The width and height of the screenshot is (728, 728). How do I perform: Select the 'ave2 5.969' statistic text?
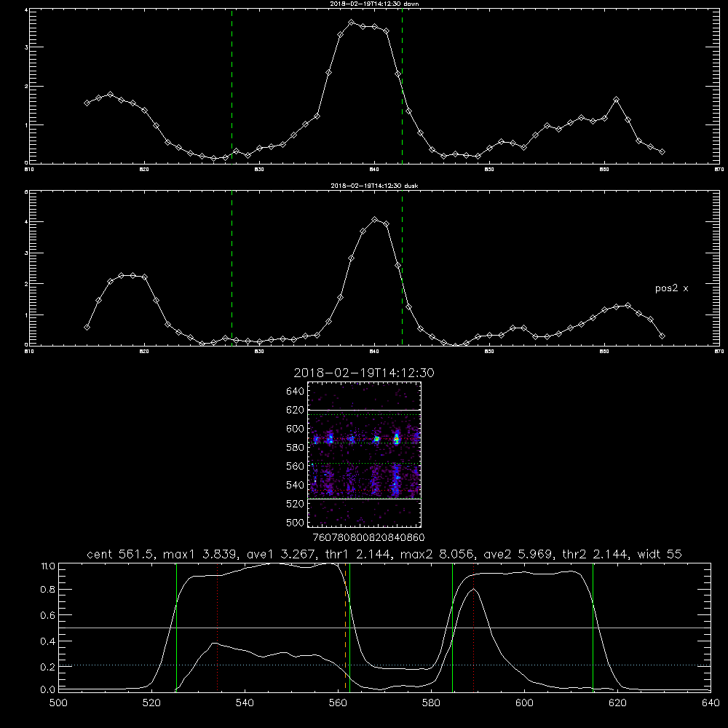[x=518, y=554]
